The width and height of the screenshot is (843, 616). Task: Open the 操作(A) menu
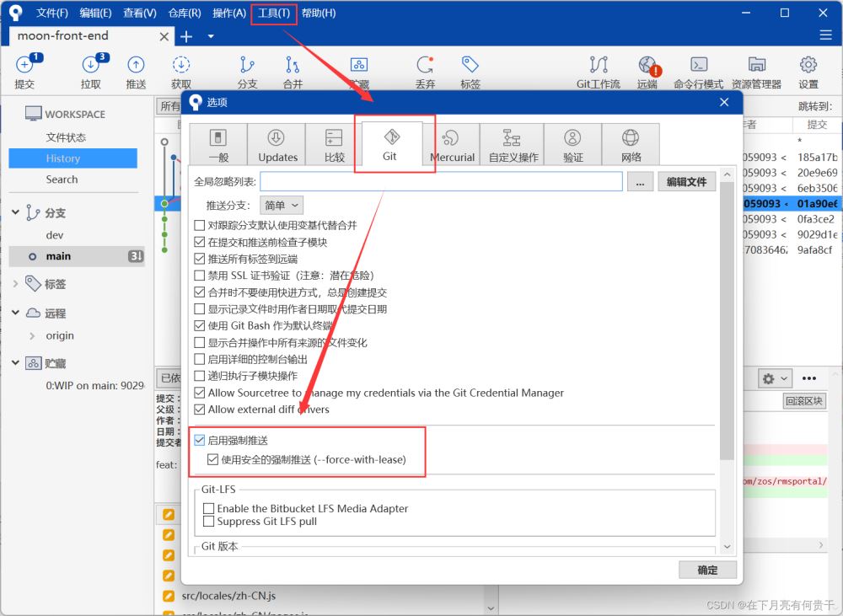click(x=229, y=13)
